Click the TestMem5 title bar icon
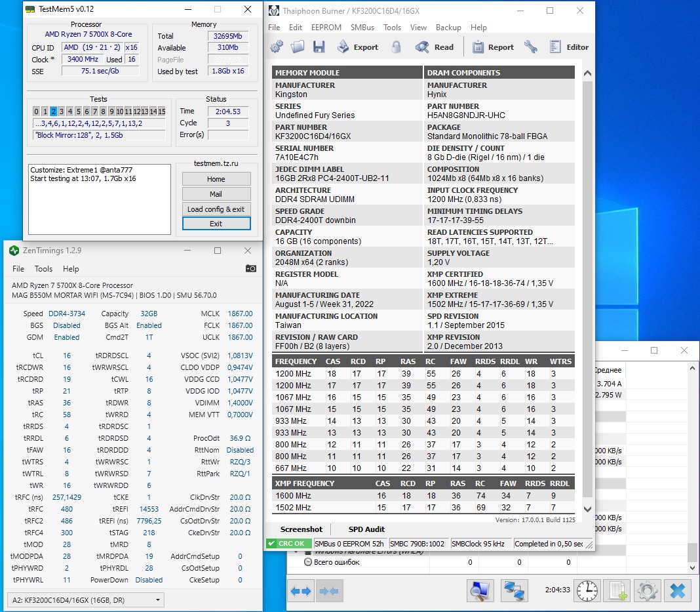700x612 pixels. (x=30, y=9)
